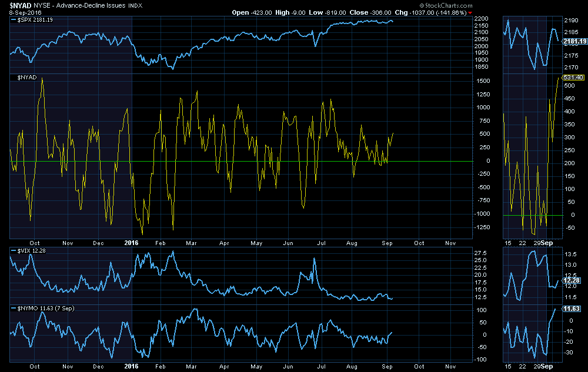Click the 2016 year marker below $NYAD panel
The height and width of the screenshot is (372, 588).
(132, 242)
